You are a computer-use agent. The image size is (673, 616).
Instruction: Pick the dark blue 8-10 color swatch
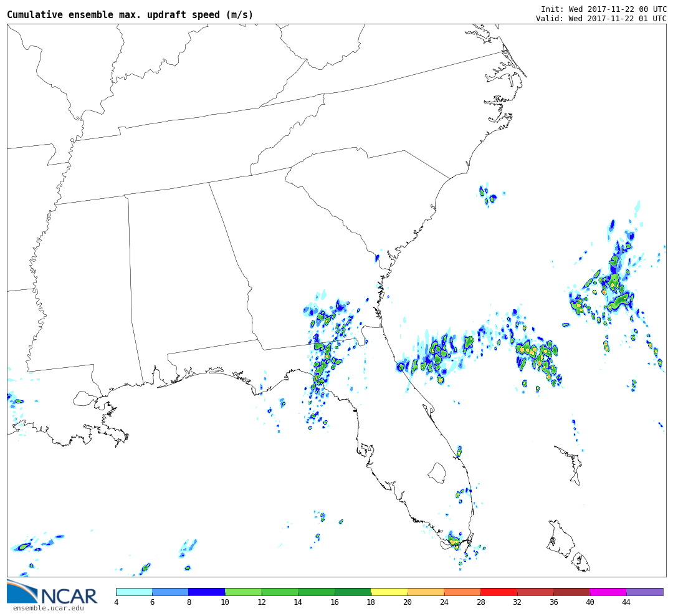(x=207, y=592)
